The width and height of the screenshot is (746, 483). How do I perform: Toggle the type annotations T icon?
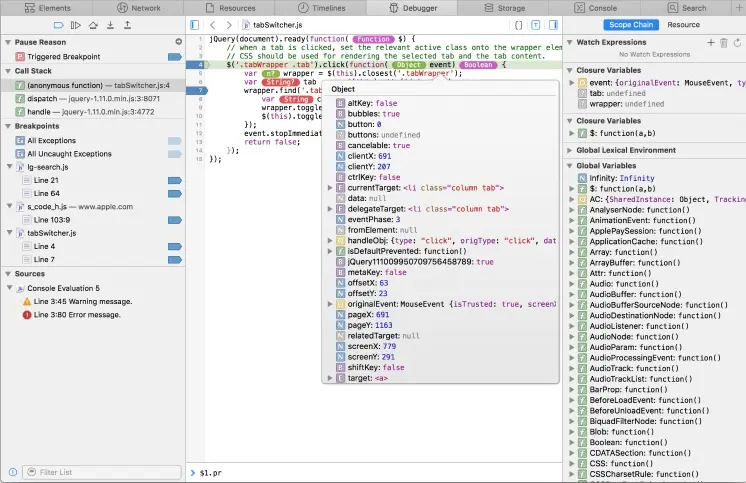coord(536,25)
